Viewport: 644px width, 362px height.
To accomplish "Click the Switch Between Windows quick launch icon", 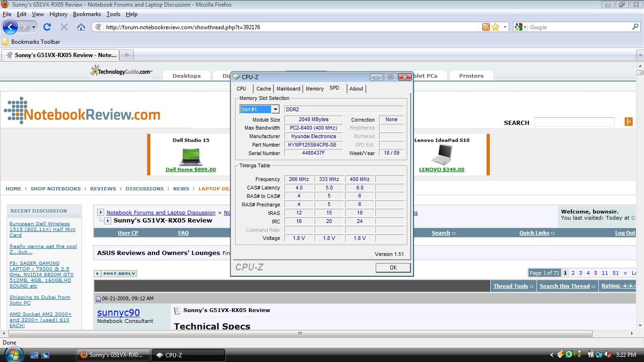I will 45,355.
